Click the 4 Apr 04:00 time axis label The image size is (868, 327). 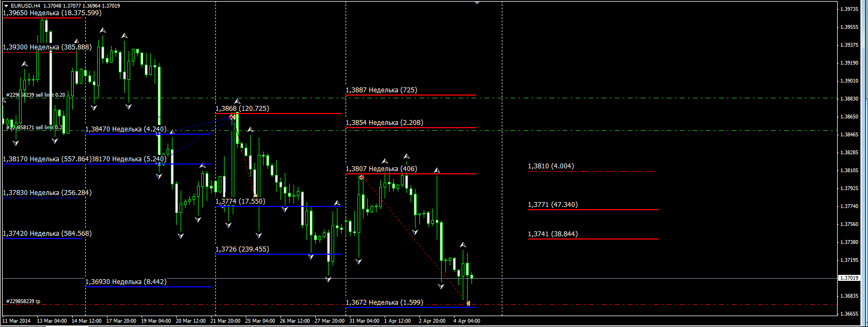(x=467, y=321)
